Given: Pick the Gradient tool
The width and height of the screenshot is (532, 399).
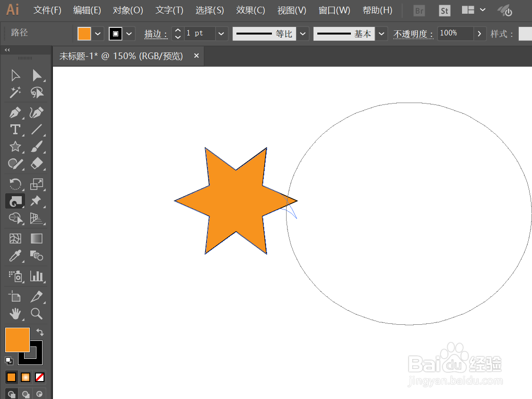Looking at the screenshot, I should (36, 239).
